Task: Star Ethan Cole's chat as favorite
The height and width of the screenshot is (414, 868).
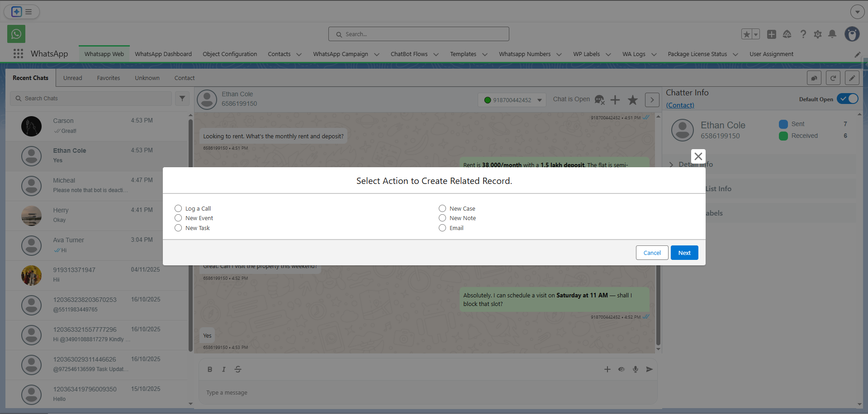Action: point(632,99)
